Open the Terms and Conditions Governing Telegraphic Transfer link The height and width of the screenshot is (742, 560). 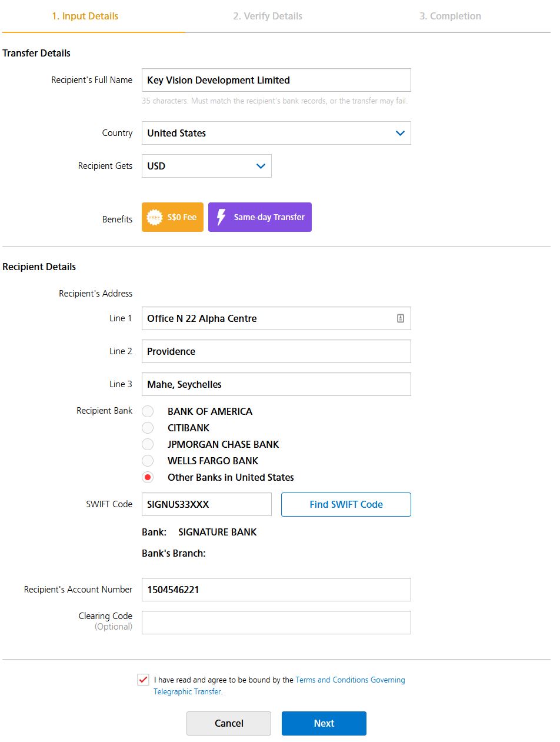(x=279, y=686)
